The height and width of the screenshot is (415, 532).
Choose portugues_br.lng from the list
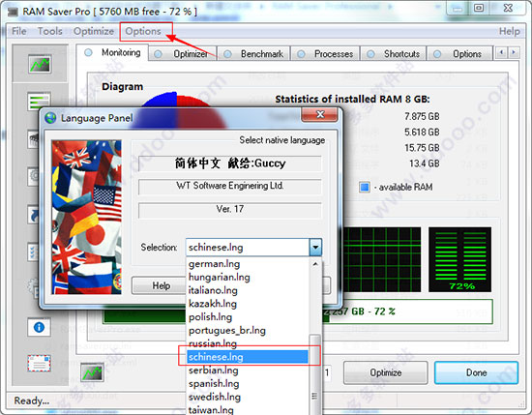click(248, 330)
